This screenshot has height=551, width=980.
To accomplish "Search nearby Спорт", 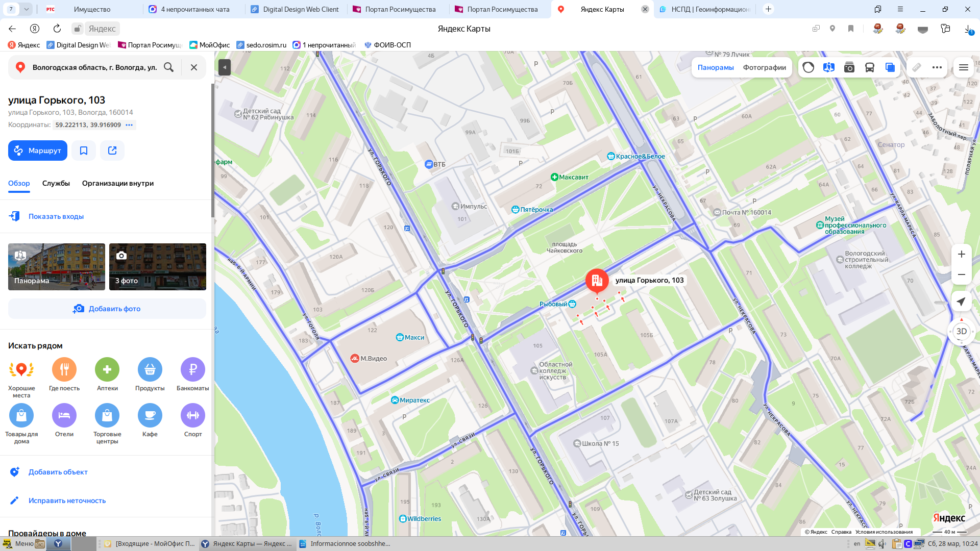I will pos(193,420).
